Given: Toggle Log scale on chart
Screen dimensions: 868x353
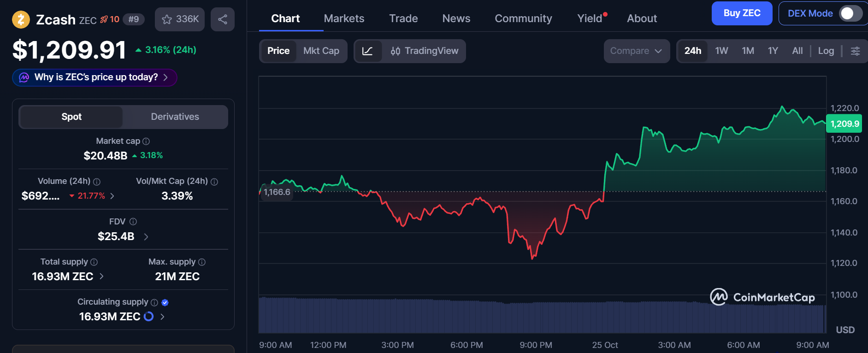Looking at the screenshot, I should tap(826, 51).
